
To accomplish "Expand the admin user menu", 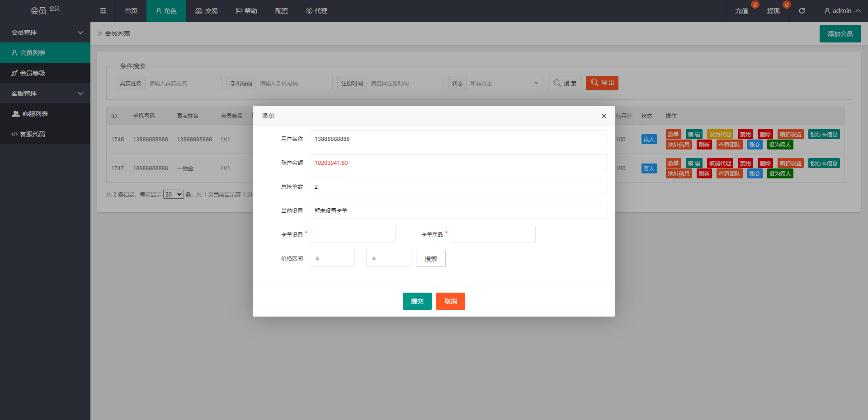I will (842, 11).
